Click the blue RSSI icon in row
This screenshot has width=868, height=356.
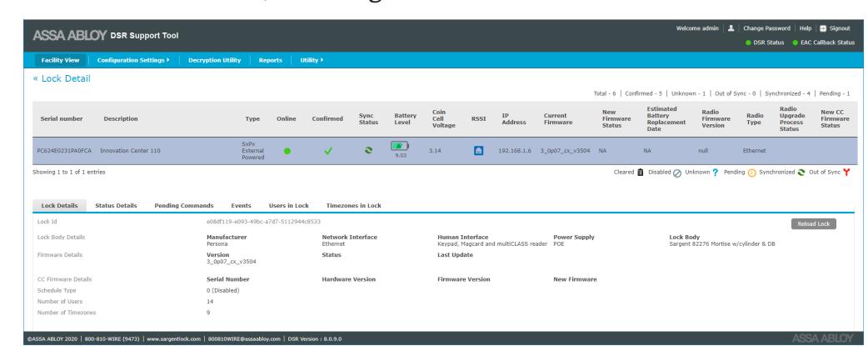point(478,150)
